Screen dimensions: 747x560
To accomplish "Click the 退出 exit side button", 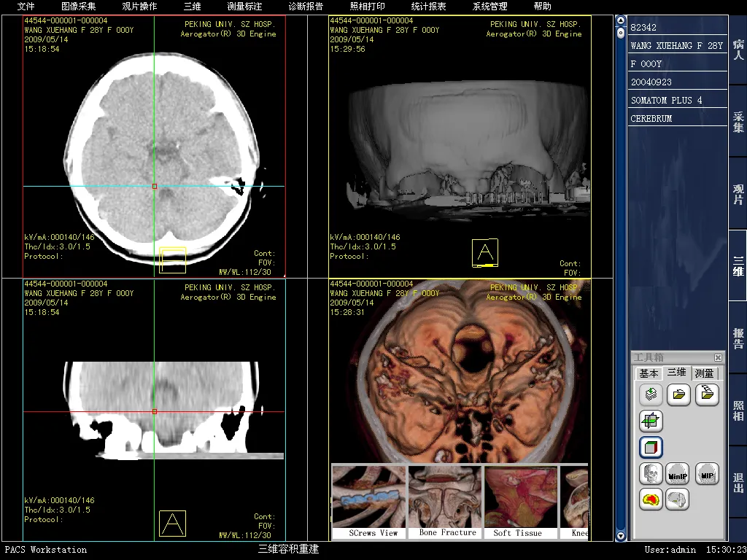I will (x=738, y=483).
